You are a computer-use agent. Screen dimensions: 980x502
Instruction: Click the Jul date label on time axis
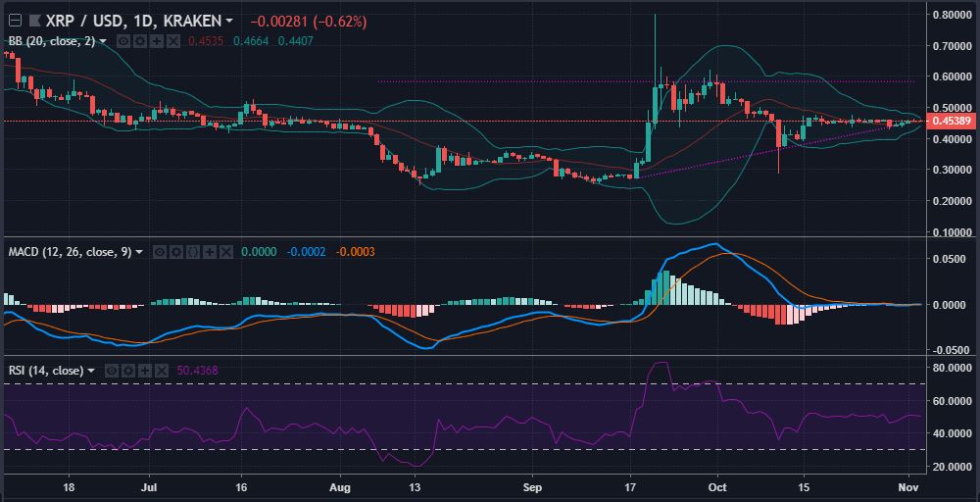click(x=149, y=486)
